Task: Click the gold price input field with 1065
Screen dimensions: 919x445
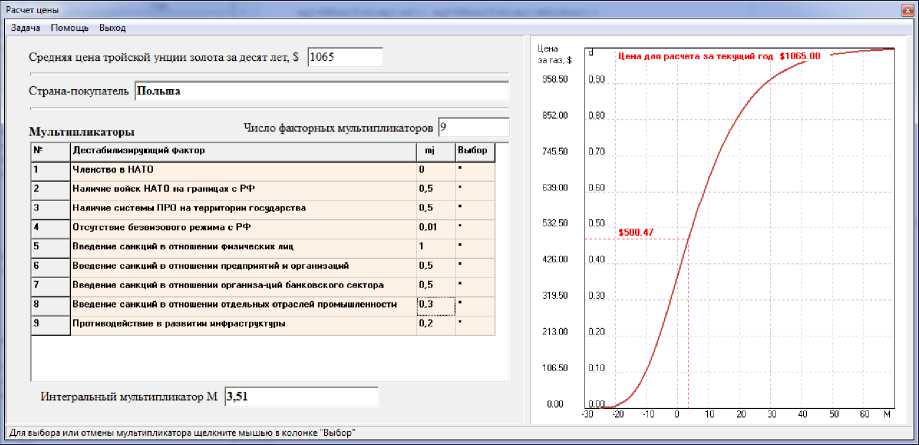Action: tap(345, 57)
